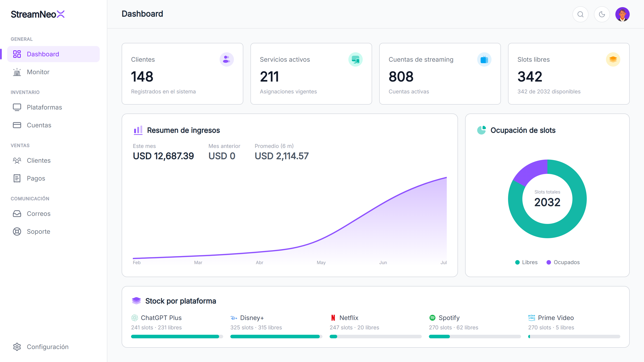Image resolution: width=644 pixels, height=362 pixels.
Task: Click the devices icon on Servicios activos card
Action: coord(355,59)
